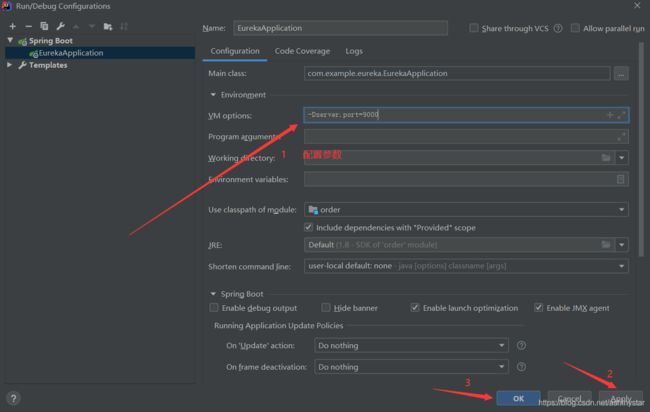
Task: Expand the Templates tree node
Action: click(x=10, y=65)
